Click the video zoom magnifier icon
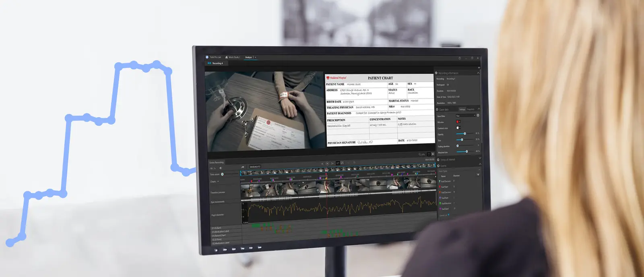The image size is (644, 277). (x=420, y=154)
